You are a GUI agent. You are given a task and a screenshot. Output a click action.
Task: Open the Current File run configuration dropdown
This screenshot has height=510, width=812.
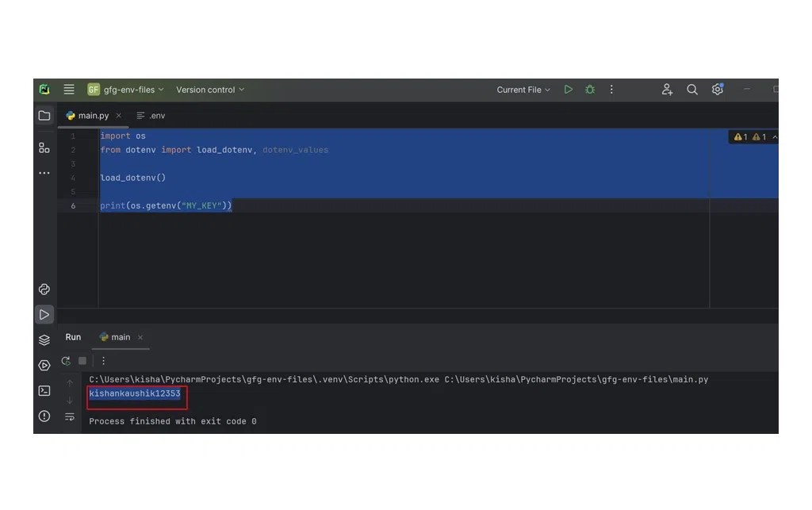pyautogui.click(x=523, y=89)
